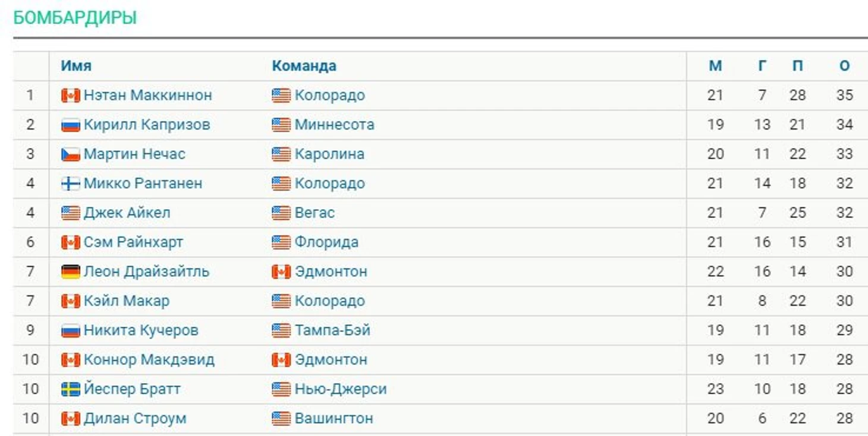868x436 pixels.
Task: Sort table by Команда column header
Action: tap(304, 66)
